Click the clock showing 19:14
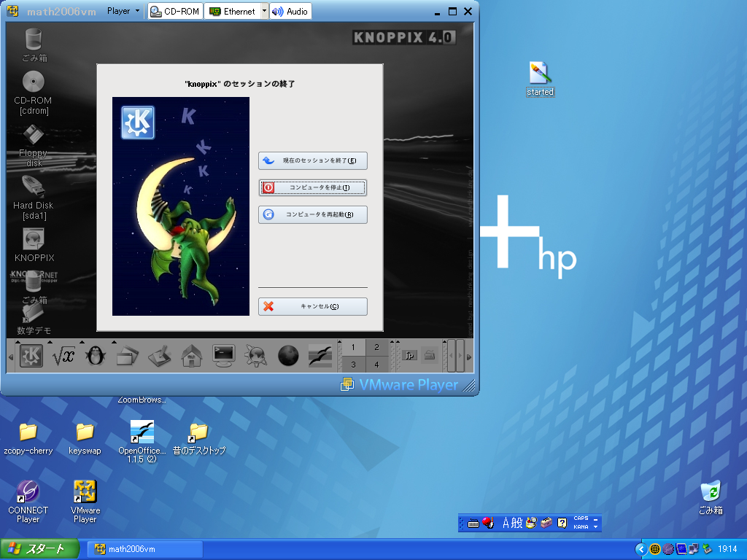The image size is (747, 560). point(727,549)
